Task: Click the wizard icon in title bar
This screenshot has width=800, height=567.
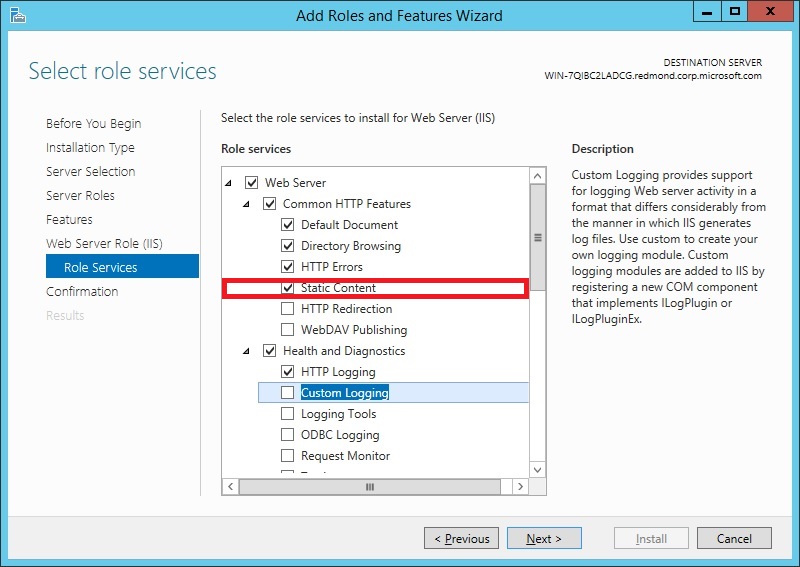Action: coord(17,15)
